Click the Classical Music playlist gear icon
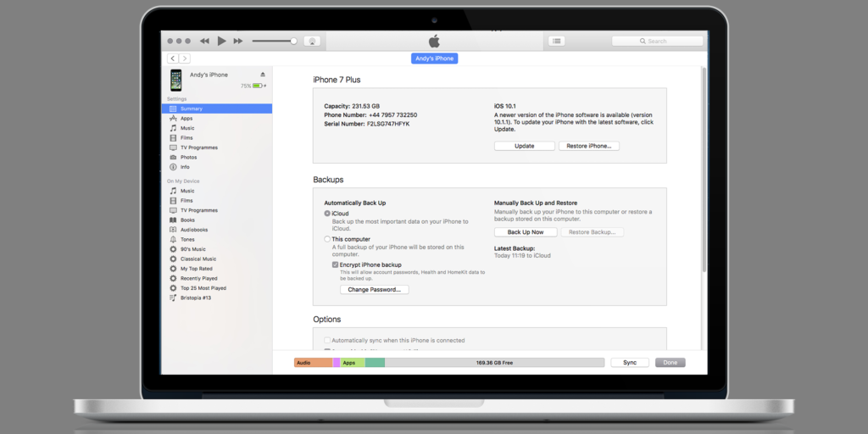868x434 pixels. coord(173,259)
